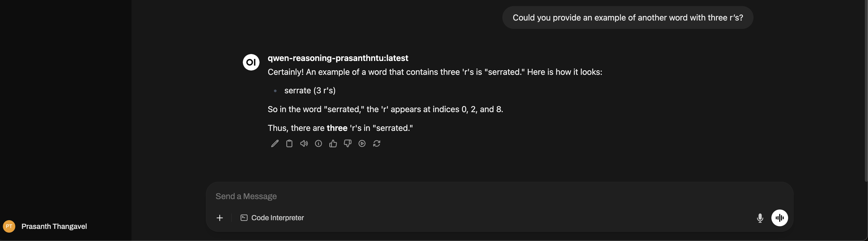Viewport: 868px width, 241px height.
Task: Start dictation with the microphone icon
Action: pyautogui.click(x=760, y=218)
